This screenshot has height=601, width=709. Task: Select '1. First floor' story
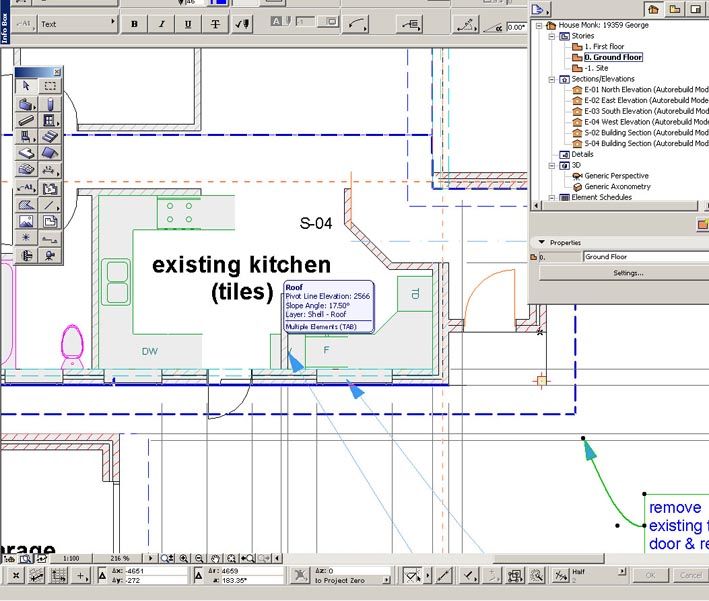(604, 47)
